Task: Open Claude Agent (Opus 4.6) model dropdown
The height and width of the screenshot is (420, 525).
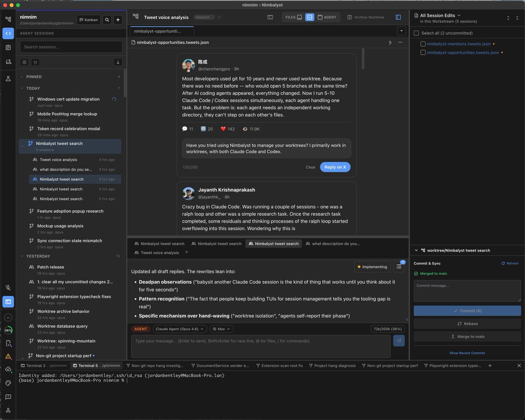Action: (x=180, y=329)
